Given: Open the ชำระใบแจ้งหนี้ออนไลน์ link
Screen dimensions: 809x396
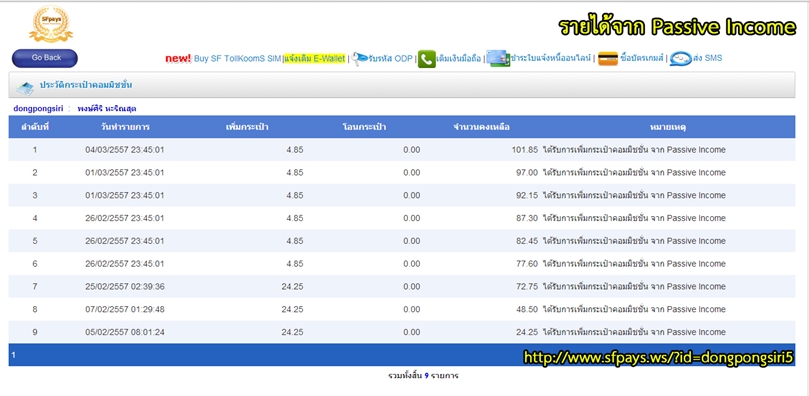Looking at the screenshot, I should pyautogui.click(x=551, y=58).
